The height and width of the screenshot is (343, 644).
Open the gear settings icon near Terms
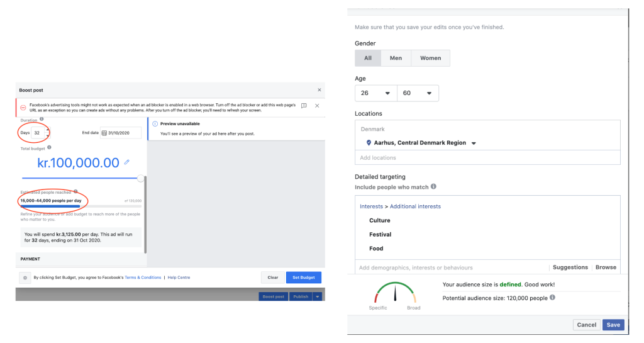pos(25,278)
